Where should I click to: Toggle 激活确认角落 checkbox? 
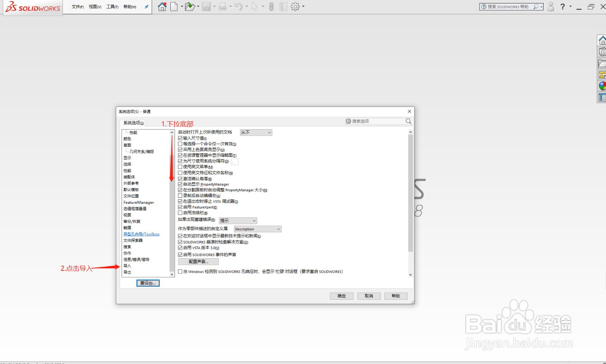[x=180, y=179]
